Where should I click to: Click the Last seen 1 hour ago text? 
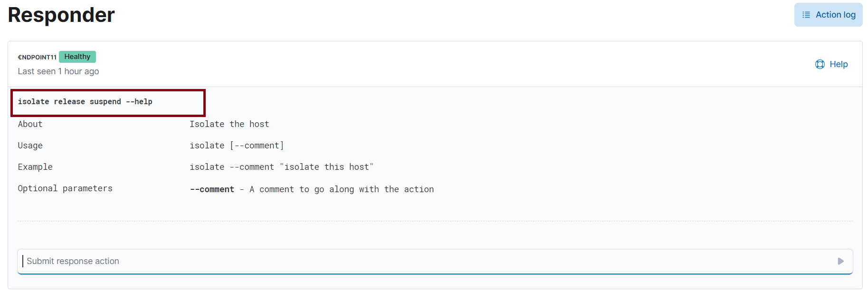[x=58, y=71]
